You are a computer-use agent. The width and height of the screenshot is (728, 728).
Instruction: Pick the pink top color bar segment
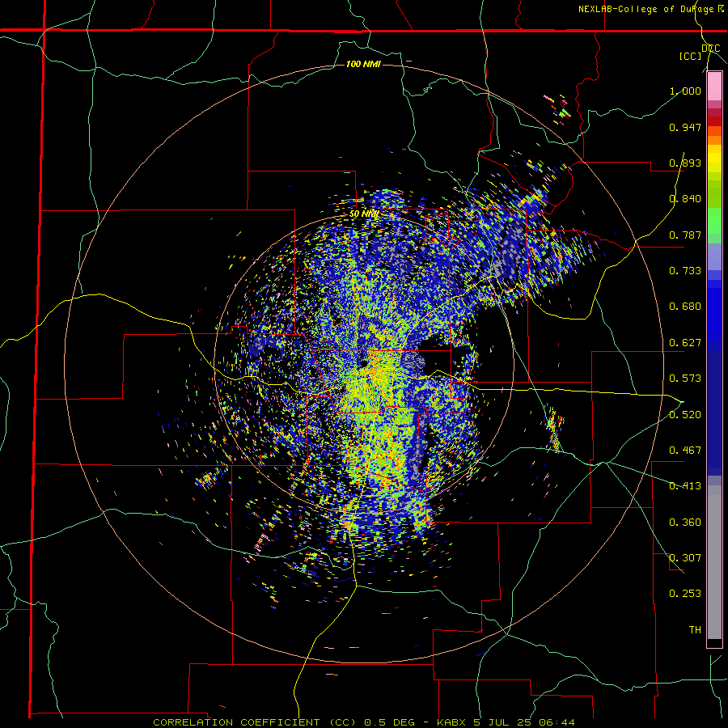pyautogui.click(x=714, y=87)
